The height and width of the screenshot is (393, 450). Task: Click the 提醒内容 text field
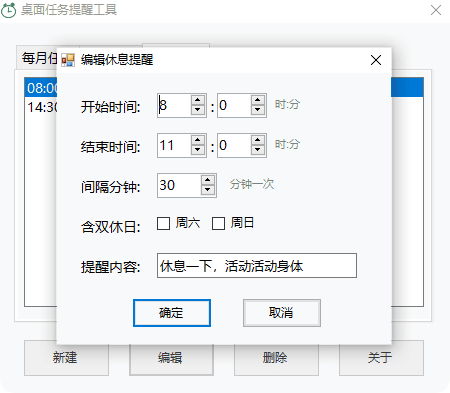click(257, 266)
